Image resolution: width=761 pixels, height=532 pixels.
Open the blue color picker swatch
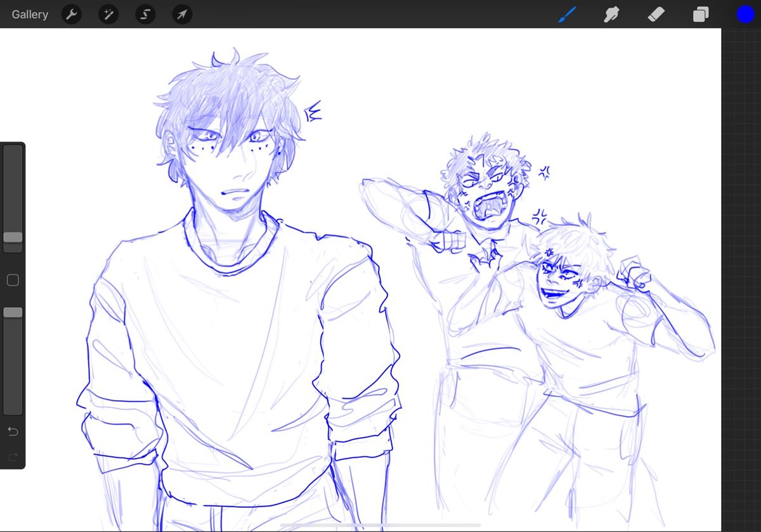pos(745,14)
